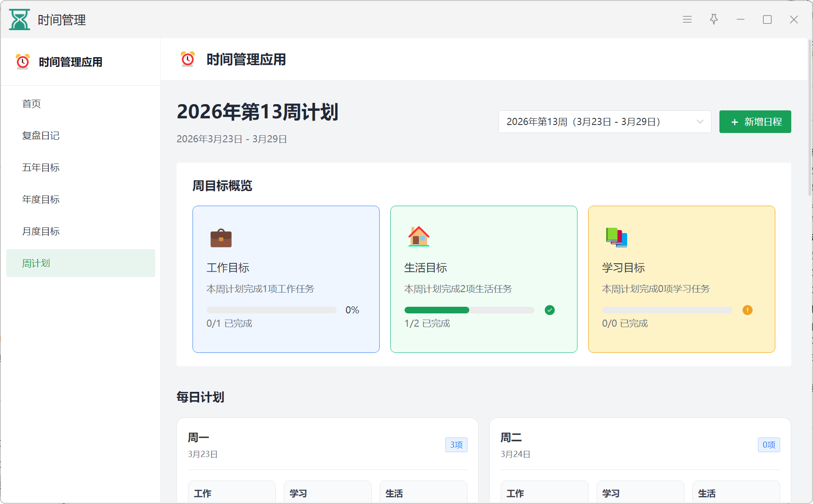Open 复盘日记 from the sidebar
Image resolution: width=813 pixels, height=504 pixels.
tap(41, 136)
